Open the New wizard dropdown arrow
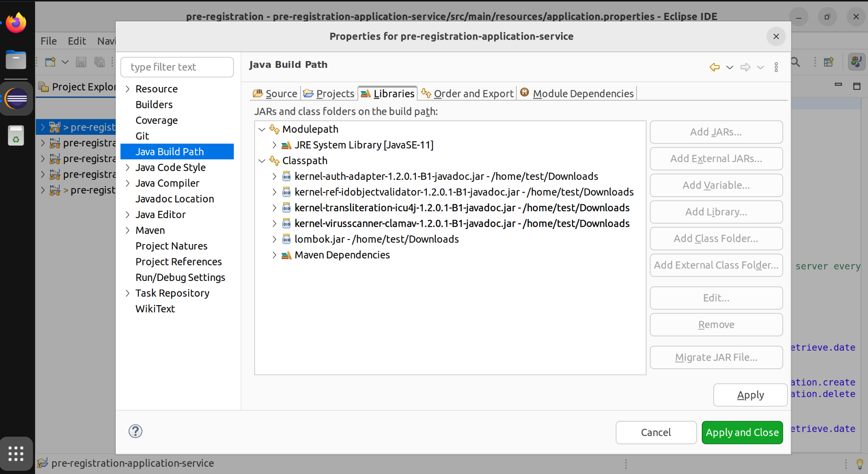 pos(65,62)
